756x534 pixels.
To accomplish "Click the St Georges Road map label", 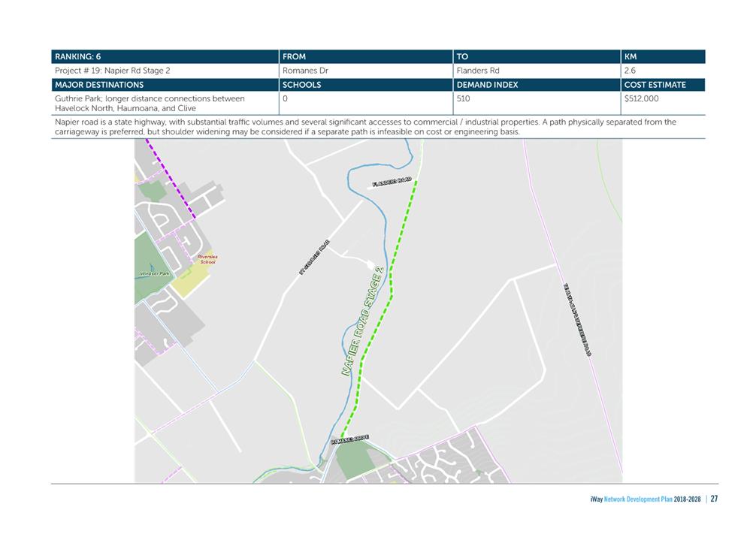I will (314, 257).
